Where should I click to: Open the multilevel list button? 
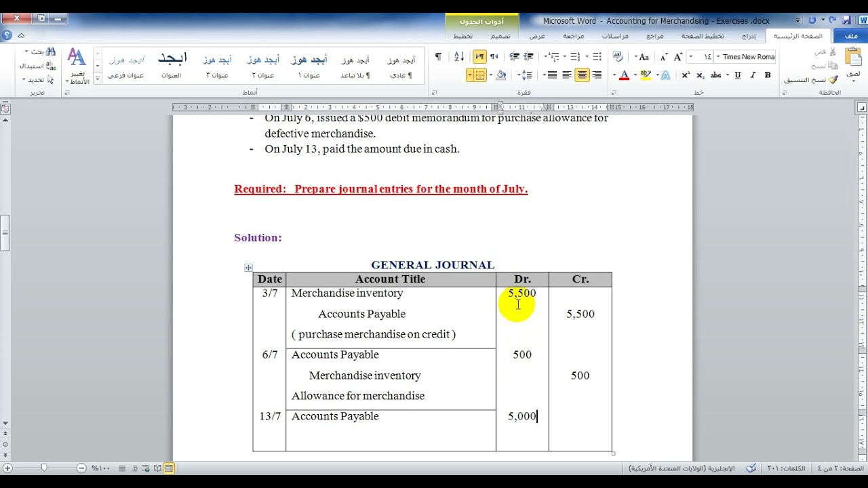[x=555, y=57]
